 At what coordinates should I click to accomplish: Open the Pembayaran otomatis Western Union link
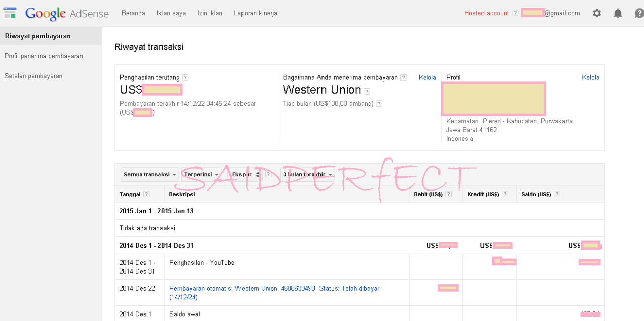(x=274, y=293)
